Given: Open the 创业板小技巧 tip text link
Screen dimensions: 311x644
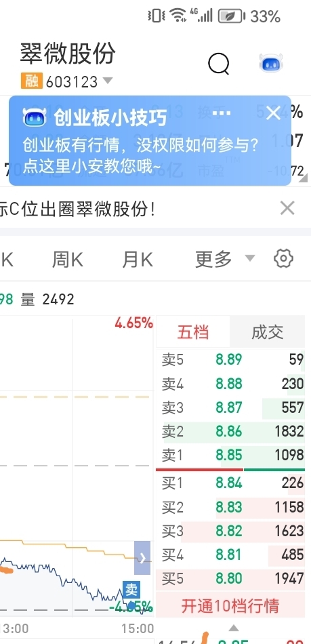Looking at the screenshot, I should coord(141,156).
